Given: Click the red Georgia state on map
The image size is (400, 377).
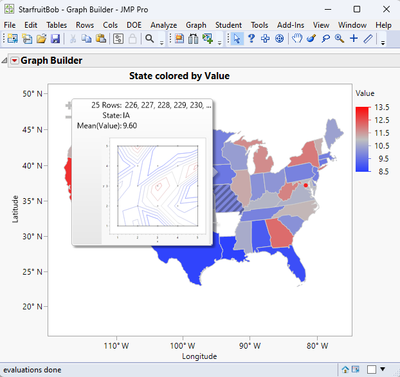Looking at the screenshot, I should [x=280, y=233].
